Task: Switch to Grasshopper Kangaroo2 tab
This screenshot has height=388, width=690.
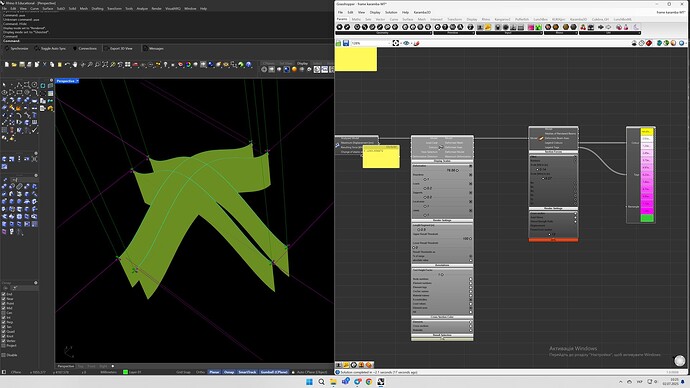Action: tap(503, 19)
